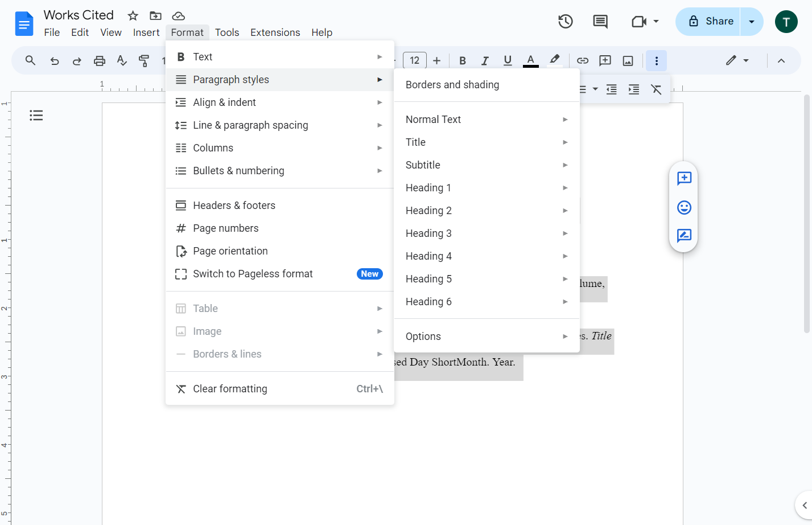Viewport: 812px width, 525px height.
Task: Choose Headers & footers
Action: (280, 206)
